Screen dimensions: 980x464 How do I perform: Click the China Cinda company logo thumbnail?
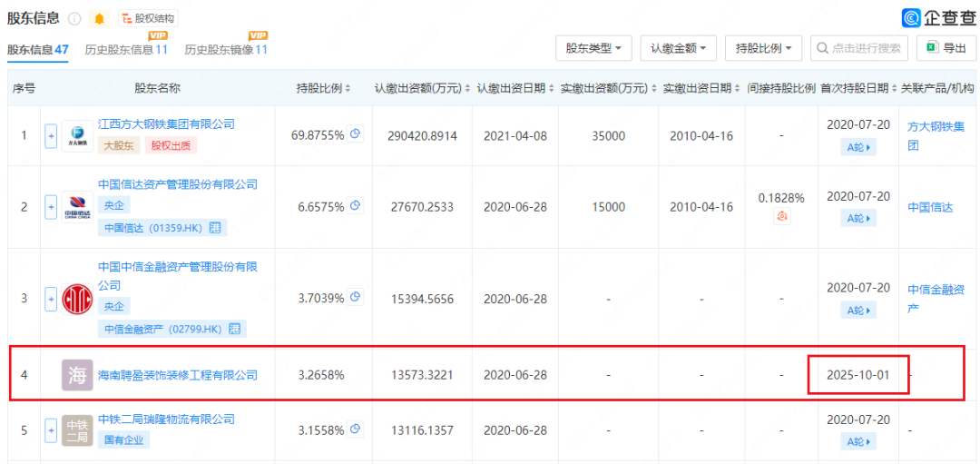[77, 207]
